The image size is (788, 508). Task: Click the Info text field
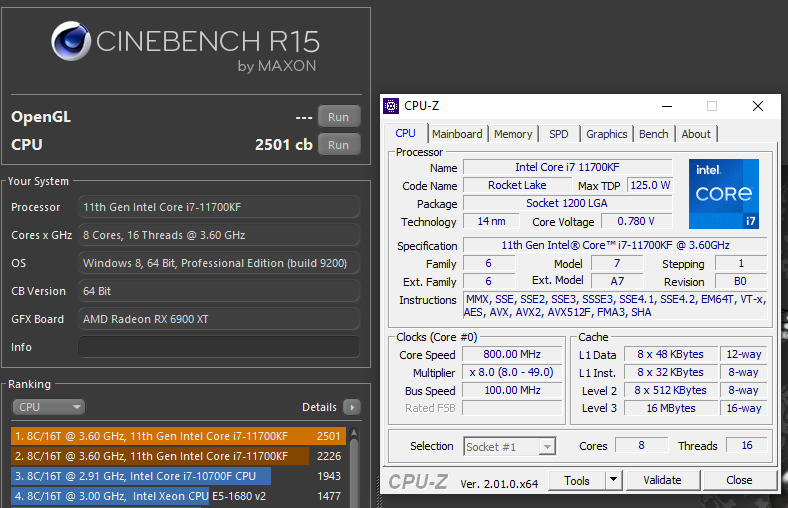point(218,347)
